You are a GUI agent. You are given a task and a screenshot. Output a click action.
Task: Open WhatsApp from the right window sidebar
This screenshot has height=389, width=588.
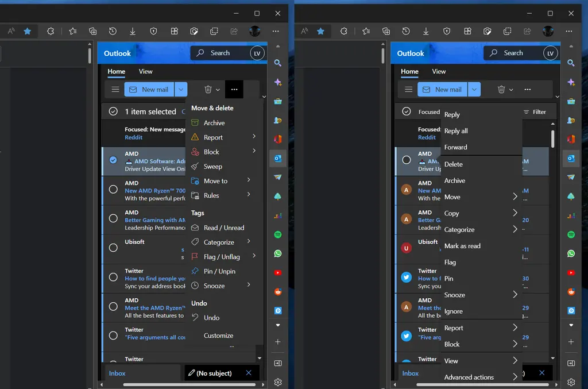point(571,253)
